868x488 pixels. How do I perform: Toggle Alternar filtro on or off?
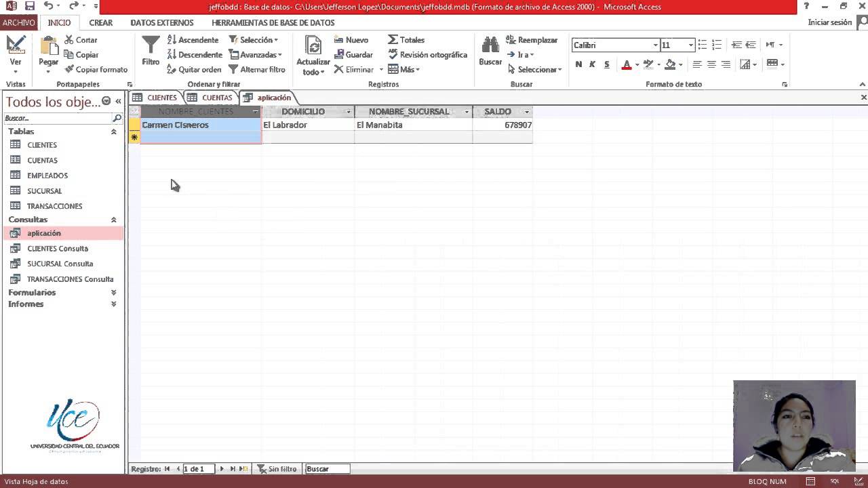coord(256,69)
